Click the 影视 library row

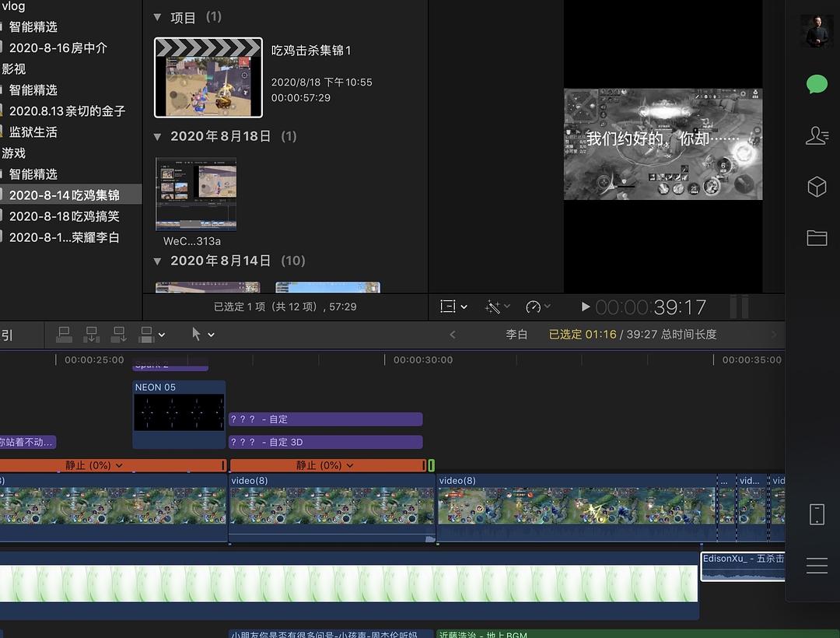(x=14, y=69)
